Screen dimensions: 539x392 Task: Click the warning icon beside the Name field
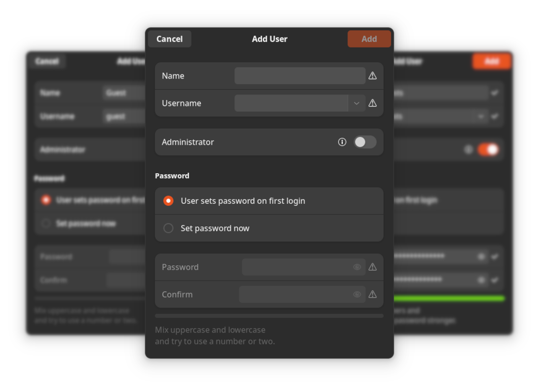[373, 75]
